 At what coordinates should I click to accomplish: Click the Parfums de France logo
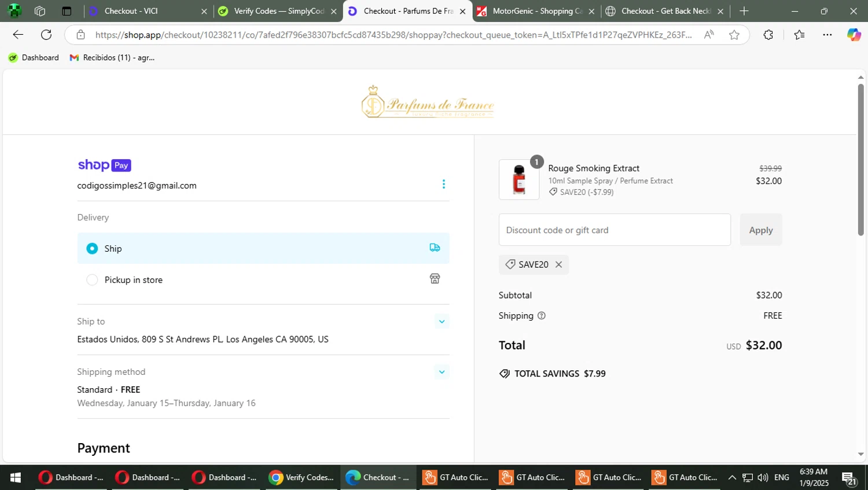tap(428, 102)
